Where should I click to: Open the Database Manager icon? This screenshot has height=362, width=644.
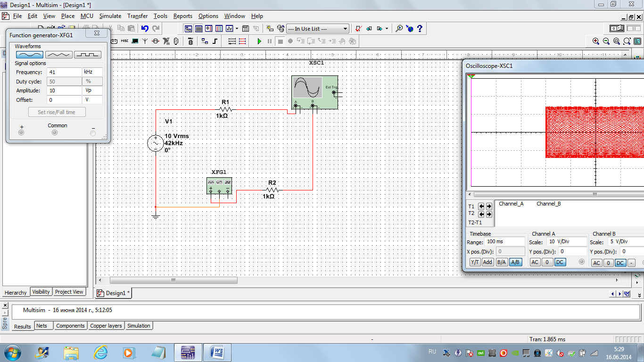pos(281,29)
